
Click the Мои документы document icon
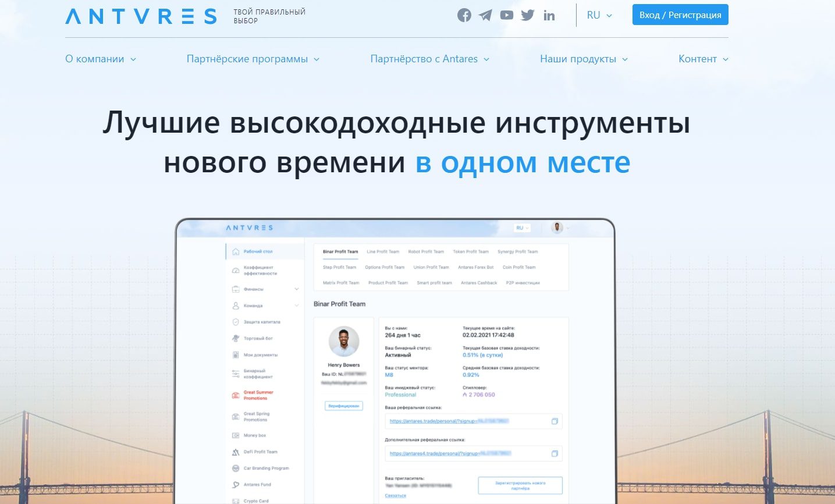tap(236, 354)
